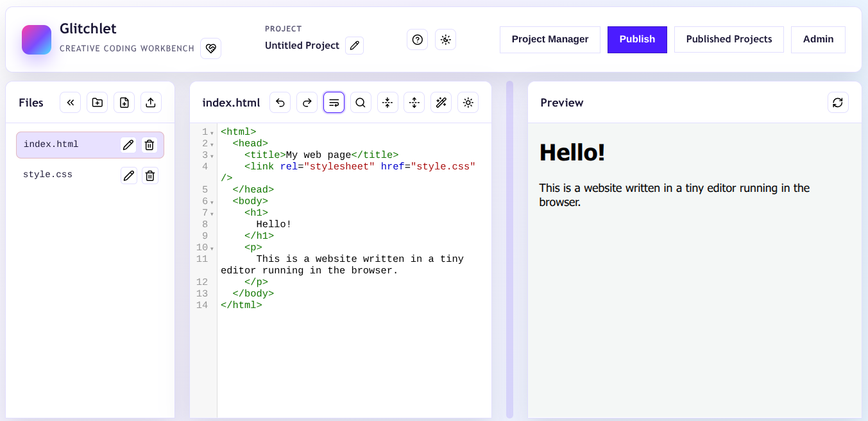868x421 pixels.
Task: Delete style.css using its trash icon
Action: 150,175
